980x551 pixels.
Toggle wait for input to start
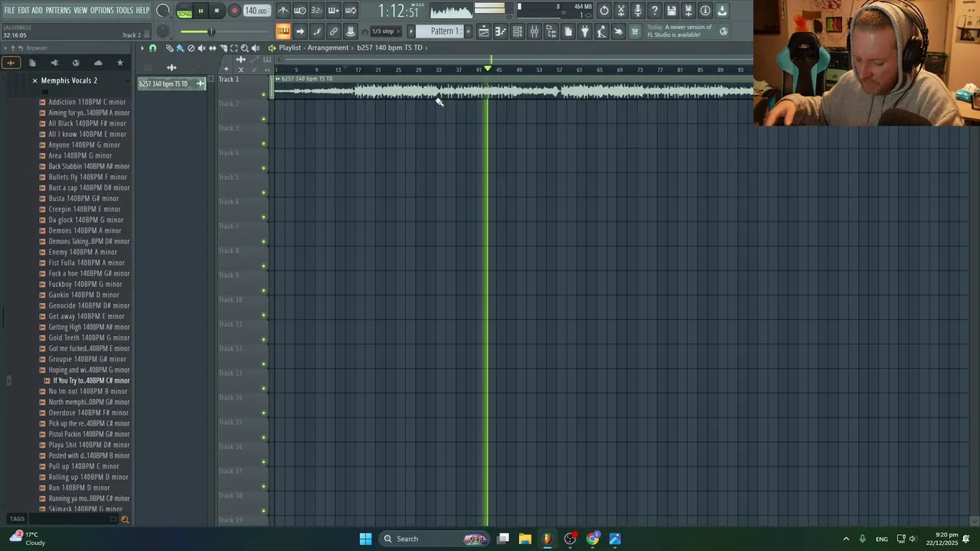pos(300,11)
